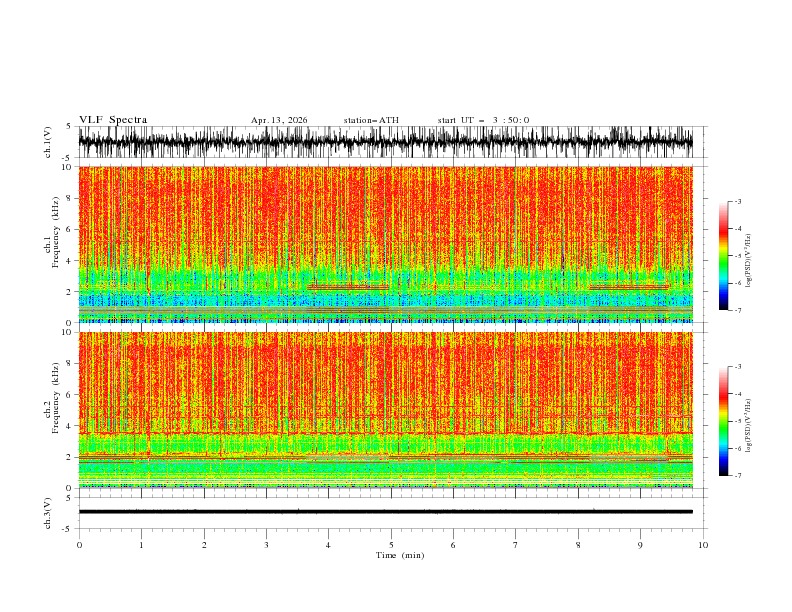Click time axis tick label "3"

[x=266, y=545]
